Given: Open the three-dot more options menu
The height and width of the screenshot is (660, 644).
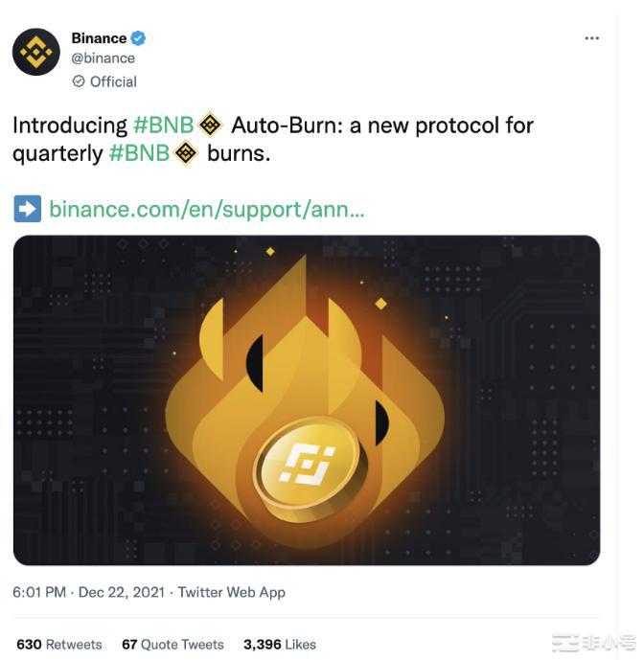Looking at the screenshot, I should (x=592, y=38).
